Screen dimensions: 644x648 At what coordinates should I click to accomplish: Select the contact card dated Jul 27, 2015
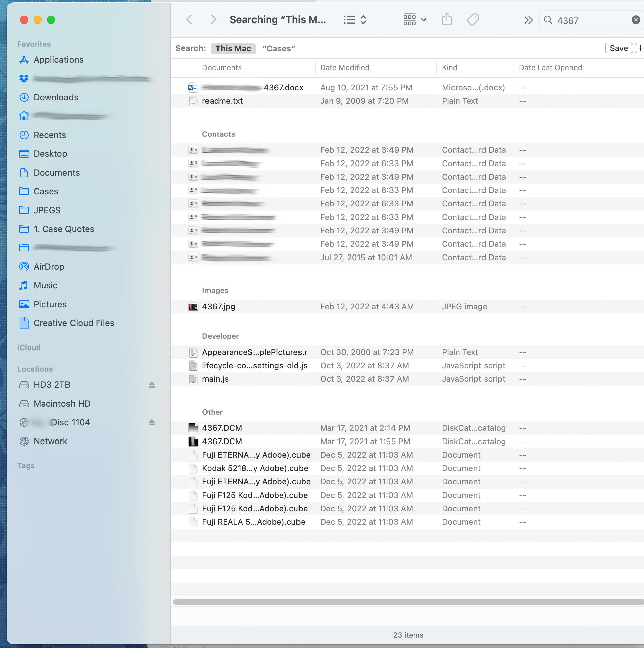point(407,258)
